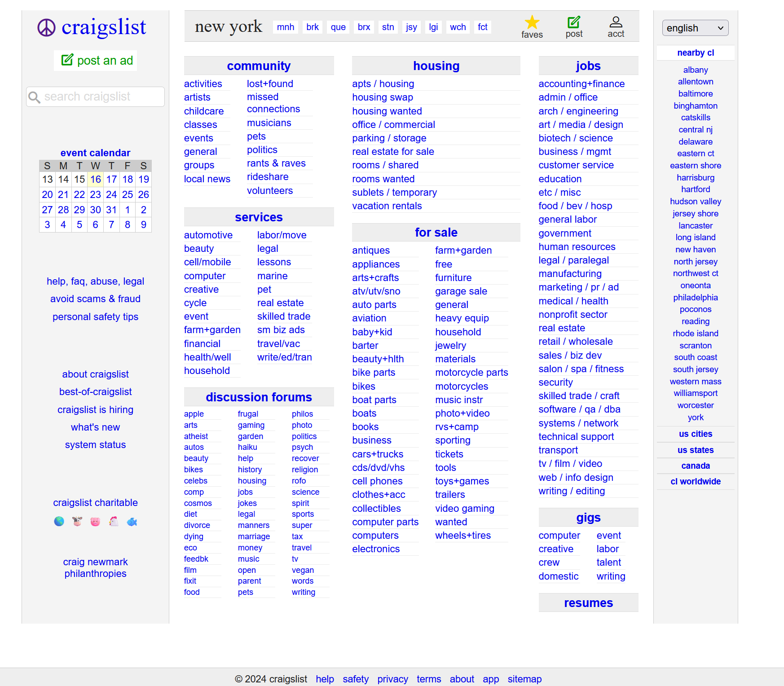Click the post pencil icon in header
Screen dimensions: 784x686
pos(573,22)
